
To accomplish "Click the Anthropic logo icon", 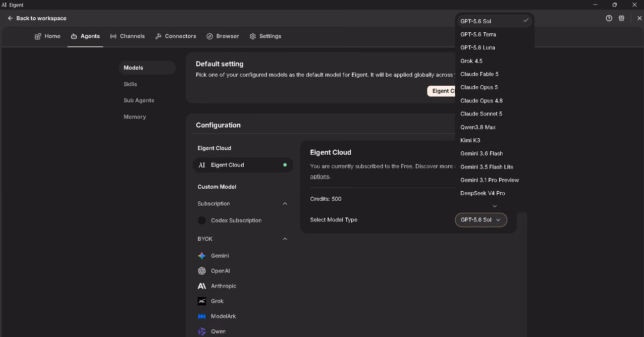I will coord(202,286).
